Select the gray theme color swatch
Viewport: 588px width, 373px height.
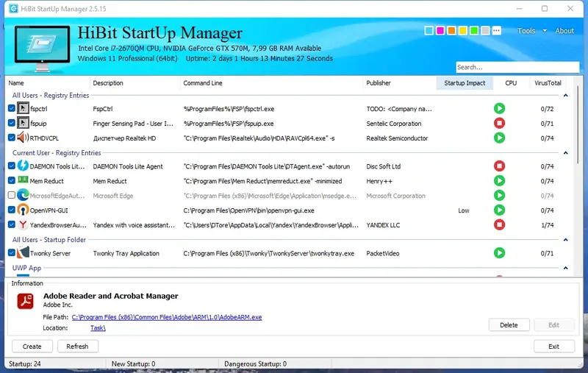[485, 31]
